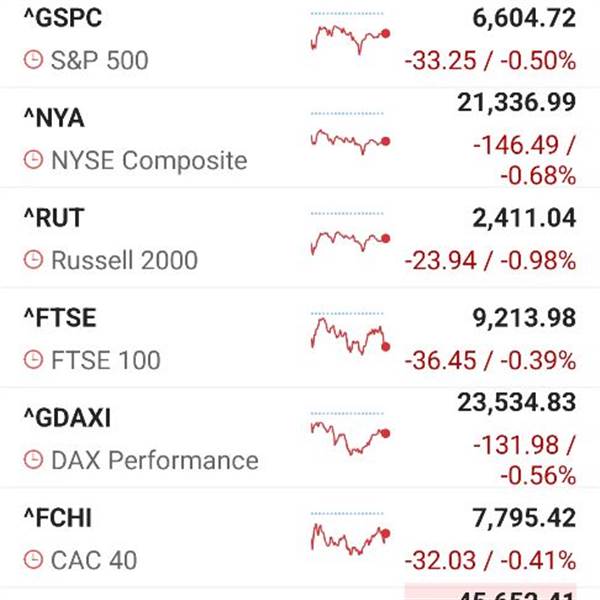Click the clock icon beside CAC 40
The image size is (600, 600).
point(33,560)
